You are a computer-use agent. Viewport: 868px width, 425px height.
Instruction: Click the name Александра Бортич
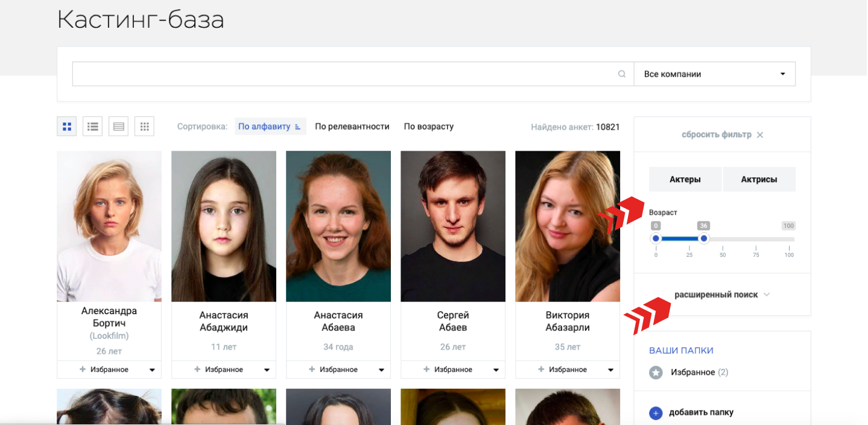pyautogui.click(x=109, y=317)
